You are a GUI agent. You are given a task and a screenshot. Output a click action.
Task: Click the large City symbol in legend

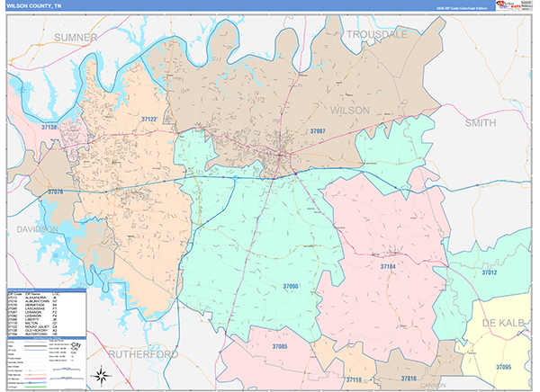click(x=76, y=345)
